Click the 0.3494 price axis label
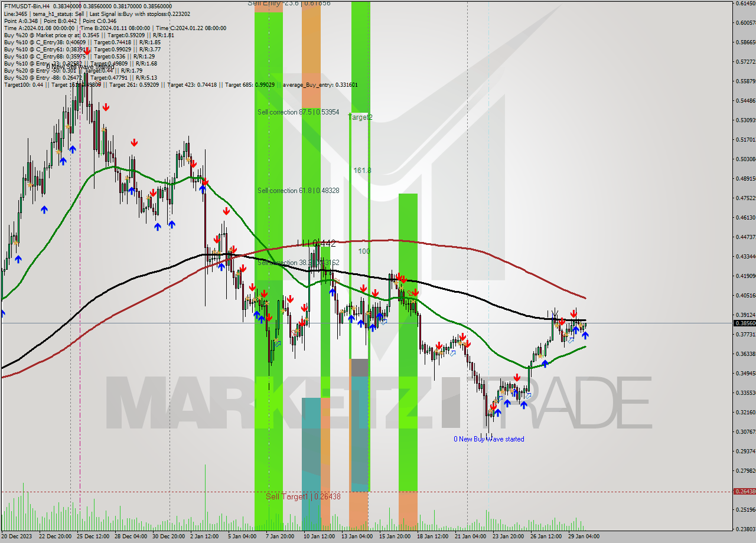756x543 pixels. coord(745,374)
